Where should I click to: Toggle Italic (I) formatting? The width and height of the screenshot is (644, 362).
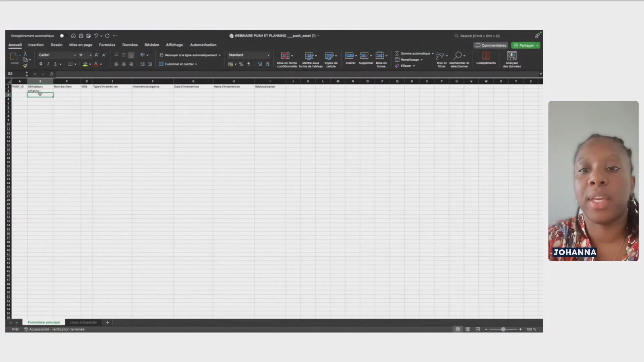pyautogui.click(x=48, y=64)
